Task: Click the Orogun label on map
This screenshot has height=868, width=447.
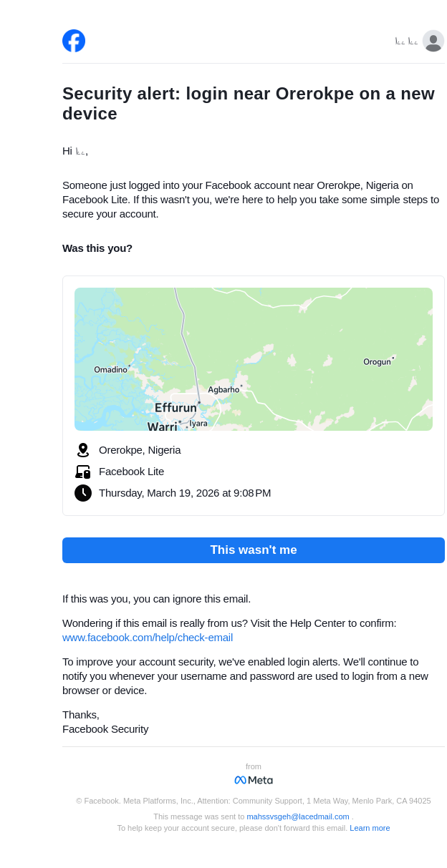Action: pyautogui.click(x=377, y=362)
